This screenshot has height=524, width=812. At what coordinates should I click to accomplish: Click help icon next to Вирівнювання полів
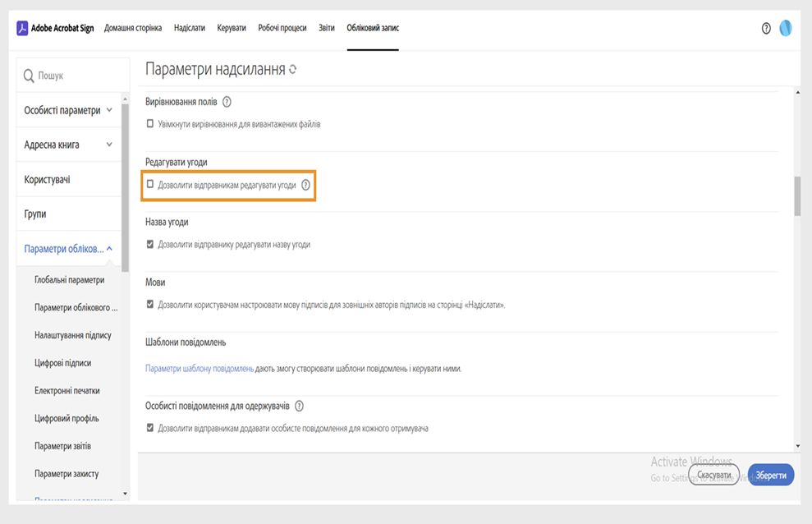(x=227, y=103)
